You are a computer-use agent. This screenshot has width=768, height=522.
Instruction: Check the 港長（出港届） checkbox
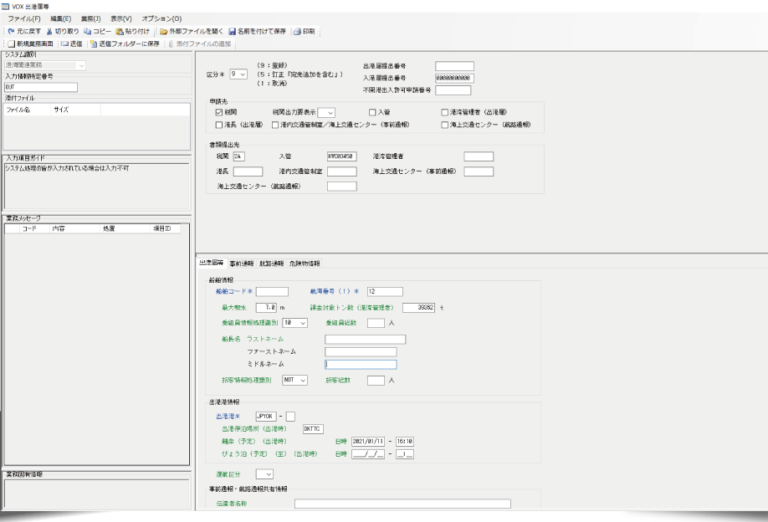[219, 125]
